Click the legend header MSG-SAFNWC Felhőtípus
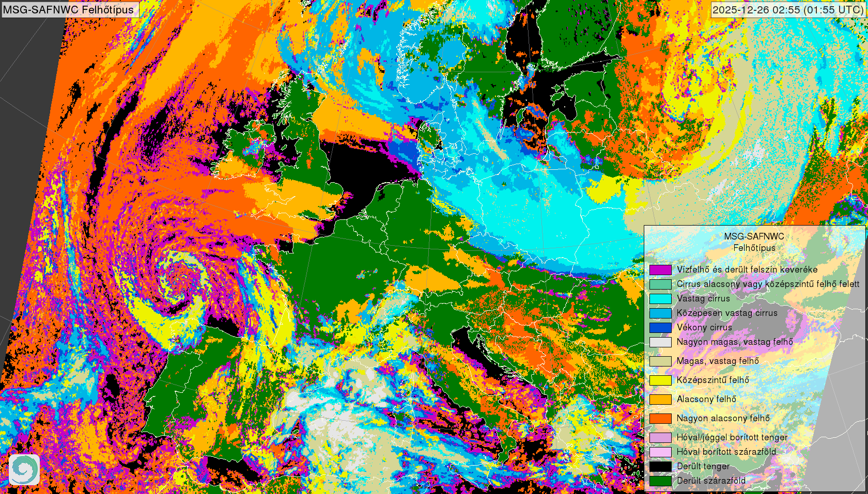Viewport: 868px width, 494px height. [754, 242]
